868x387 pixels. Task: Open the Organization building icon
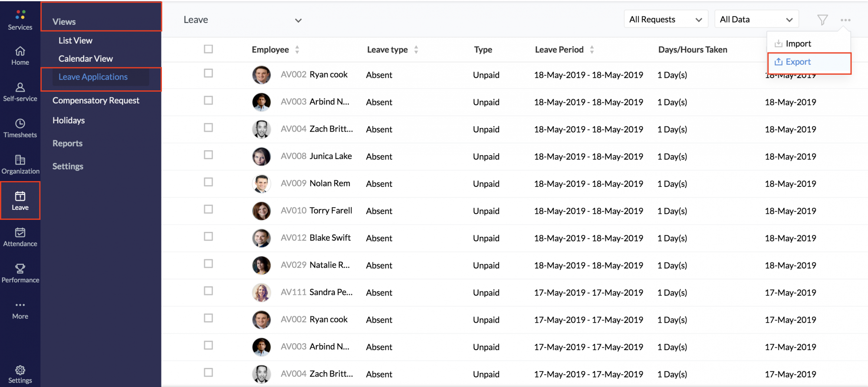(20, 160)
